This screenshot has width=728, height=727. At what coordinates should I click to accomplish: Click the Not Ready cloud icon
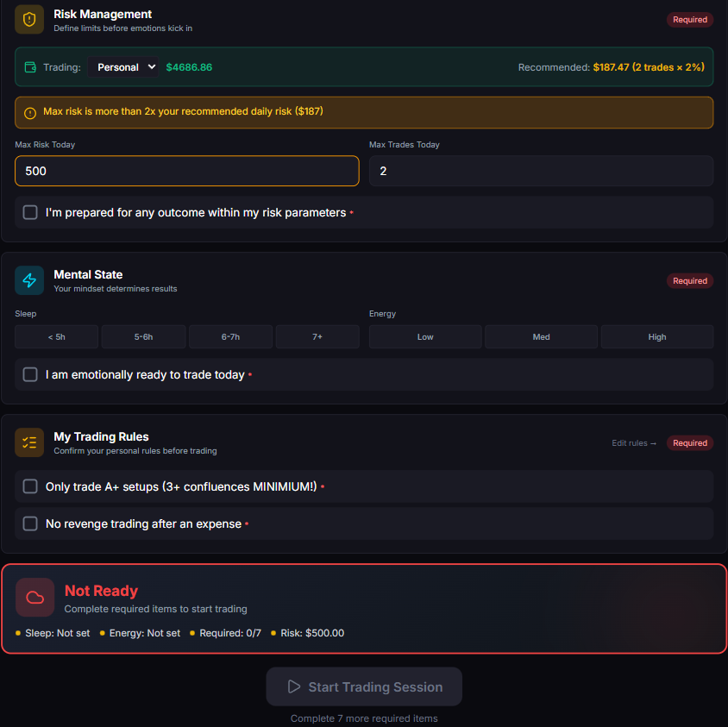coord(35,597)
